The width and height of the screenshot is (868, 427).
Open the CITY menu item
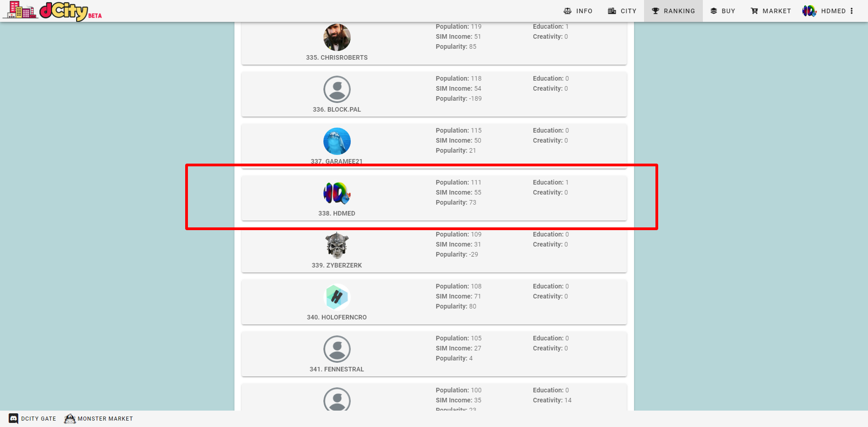[622, 11]
